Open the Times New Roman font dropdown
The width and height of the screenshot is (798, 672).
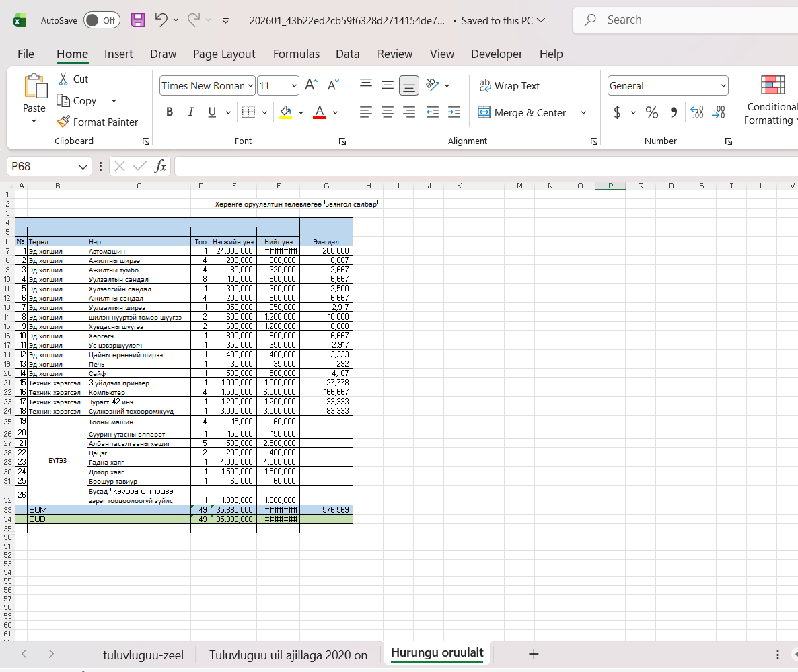250,85
